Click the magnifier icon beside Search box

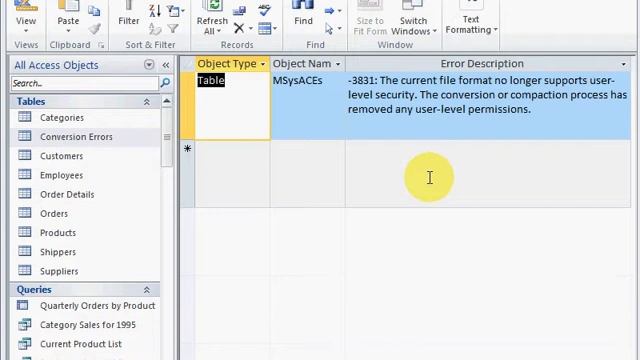(x=165, y=83)
